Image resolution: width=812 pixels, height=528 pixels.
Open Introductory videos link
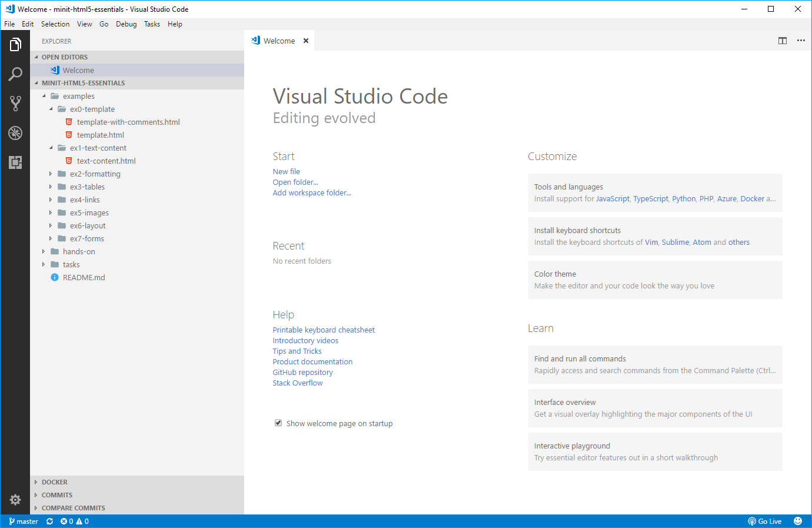(x=305, y=340)
